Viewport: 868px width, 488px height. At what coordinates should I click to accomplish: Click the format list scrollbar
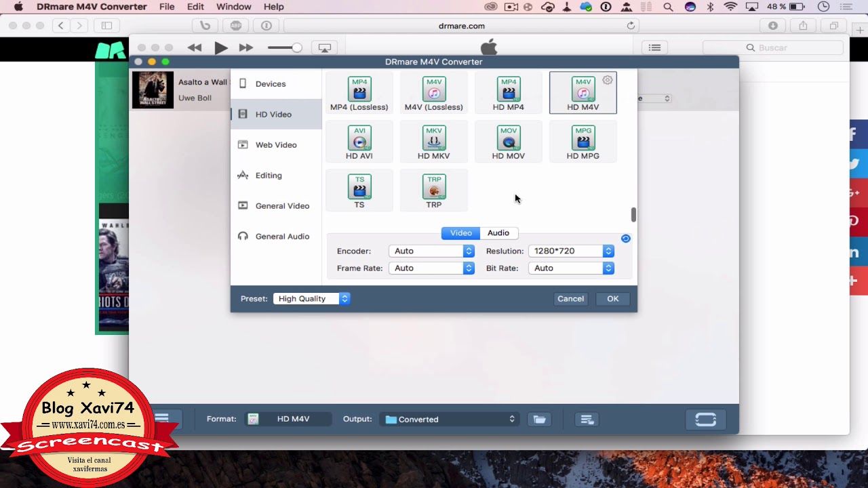633,215
